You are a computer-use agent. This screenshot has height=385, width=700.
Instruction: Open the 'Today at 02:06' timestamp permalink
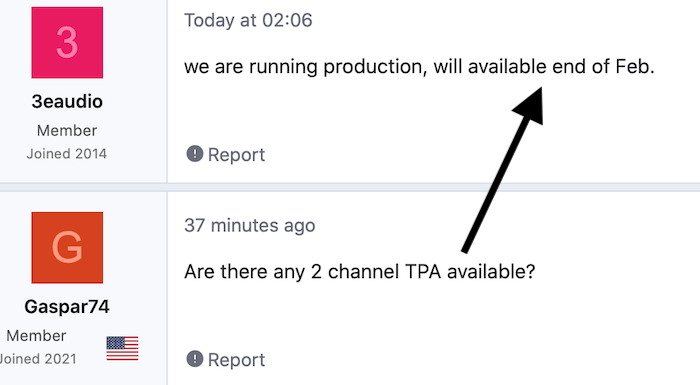tap(248, 21)
